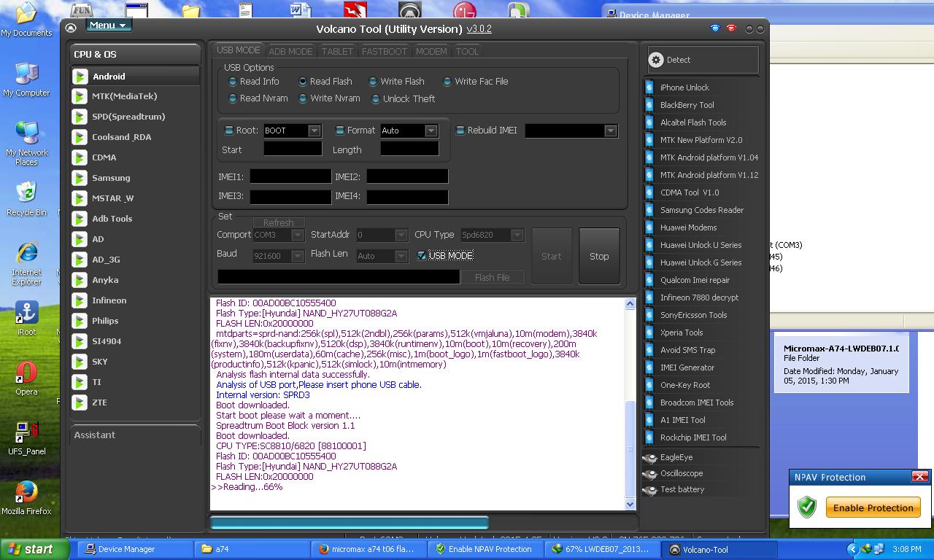Pick the SPD(Spreadtrum) platform icon
934x560 pixels.
point(80,117)
